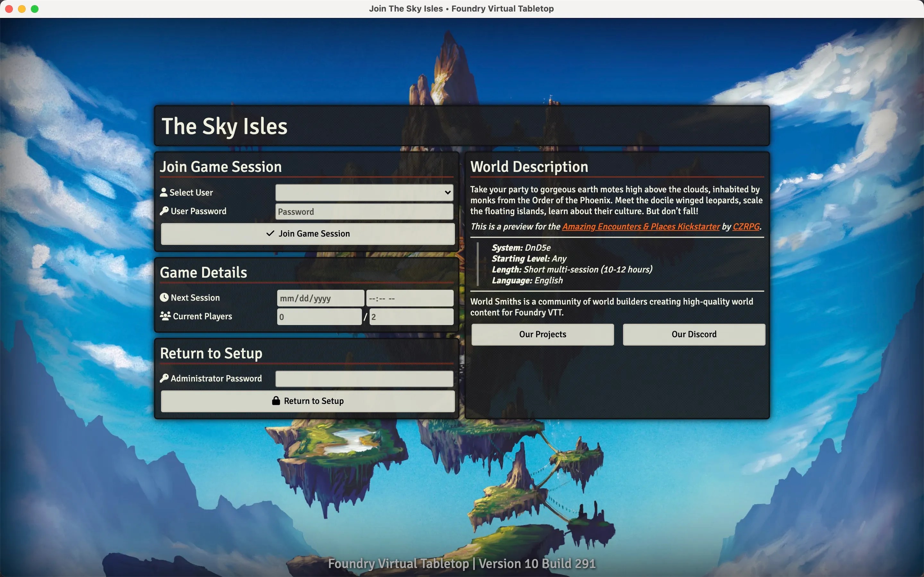
Task: Open the Amazing Encounters & Places Kickstarter link
Action: point(641,227)
